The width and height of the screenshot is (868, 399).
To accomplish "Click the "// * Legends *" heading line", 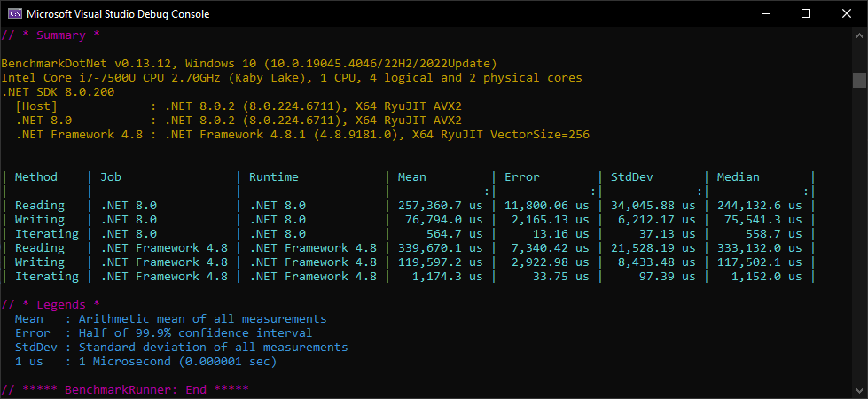I will (50, 305).
